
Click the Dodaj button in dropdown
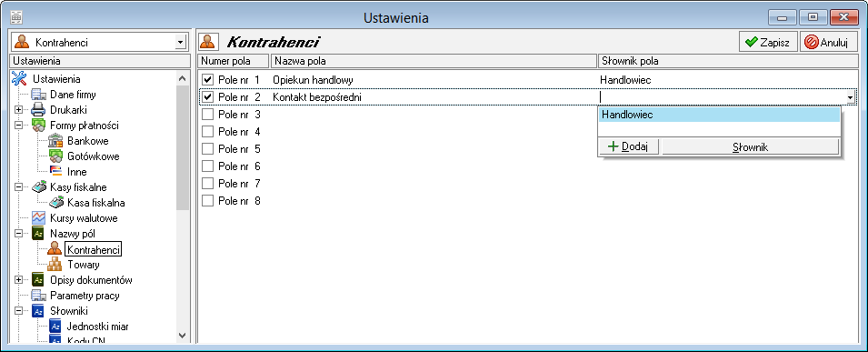(x=629, y=147)
